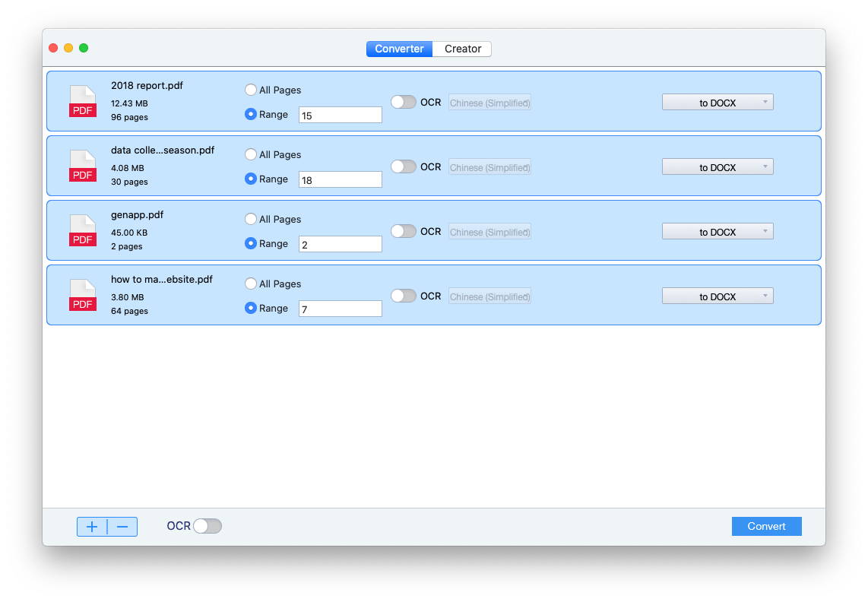Click the PDF icon for 2018 report.pdf
This screenshot has width=868, height=602.
tap(83, 101)
